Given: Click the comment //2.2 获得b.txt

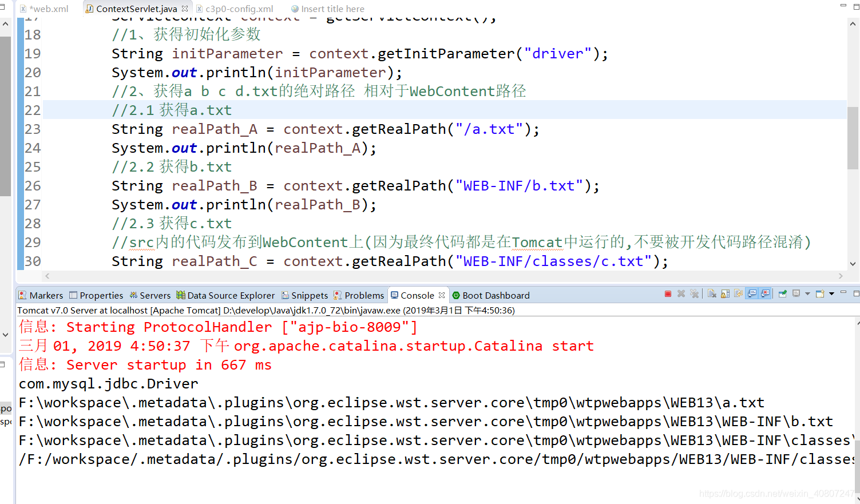Looking at the screenshot, I should coord(172,166).
